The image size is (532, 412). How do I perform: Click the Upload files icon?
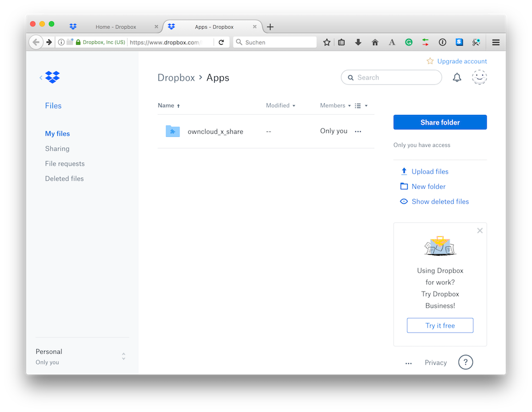pos(404,171)
